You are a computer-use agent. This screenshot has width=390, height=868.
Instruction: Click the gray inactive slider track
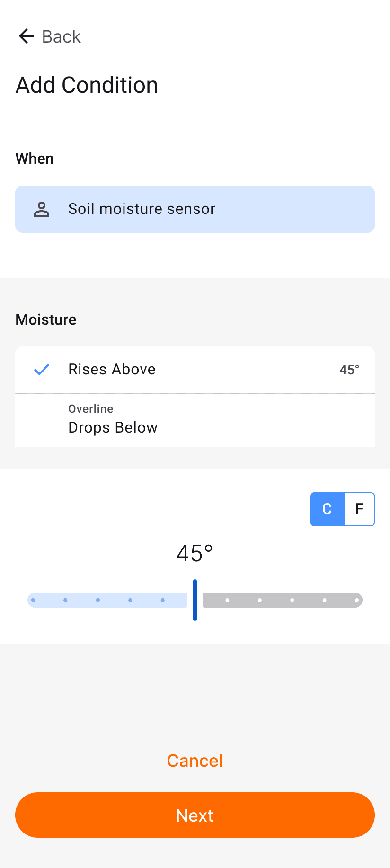coord(283,600)
